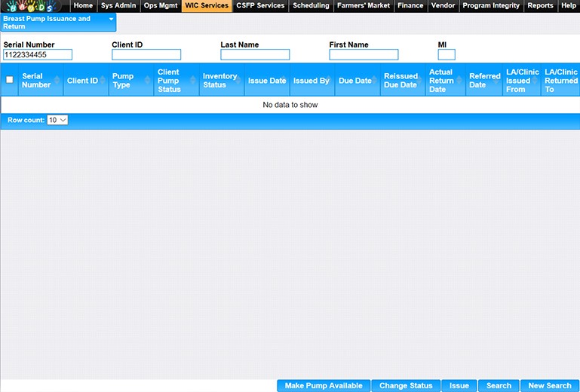Sort the Referred Date column
Viewport: 580px width, 392px height.
(484, 81)
